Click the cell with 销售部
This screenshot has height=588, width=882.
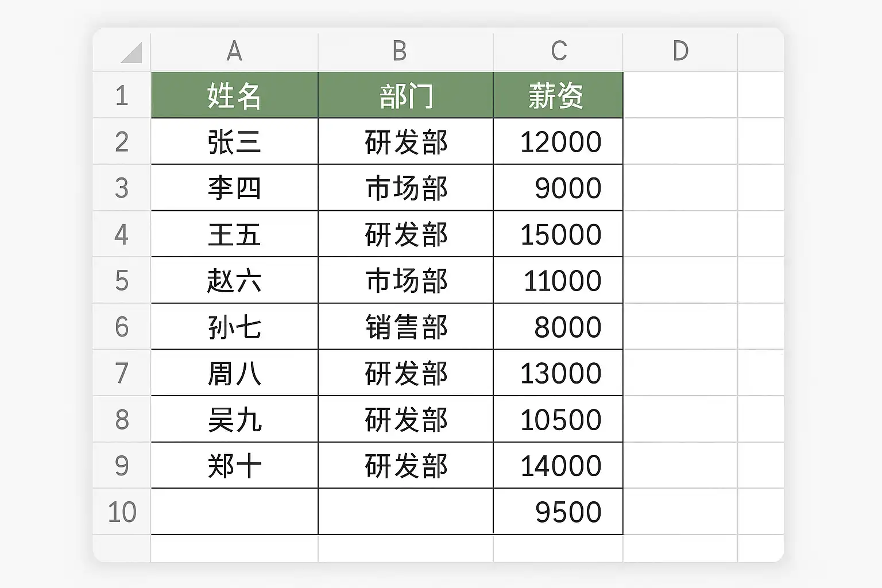405,327
